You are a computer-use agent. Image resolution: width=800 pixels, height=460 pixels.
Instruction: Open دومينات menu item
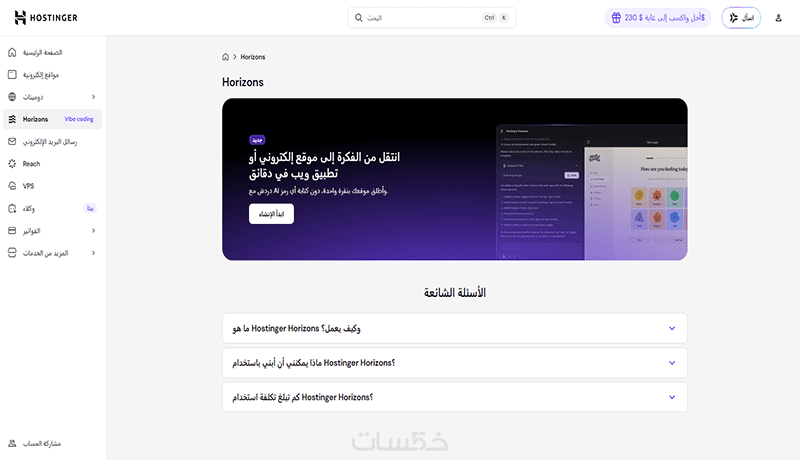pos(33,97)
